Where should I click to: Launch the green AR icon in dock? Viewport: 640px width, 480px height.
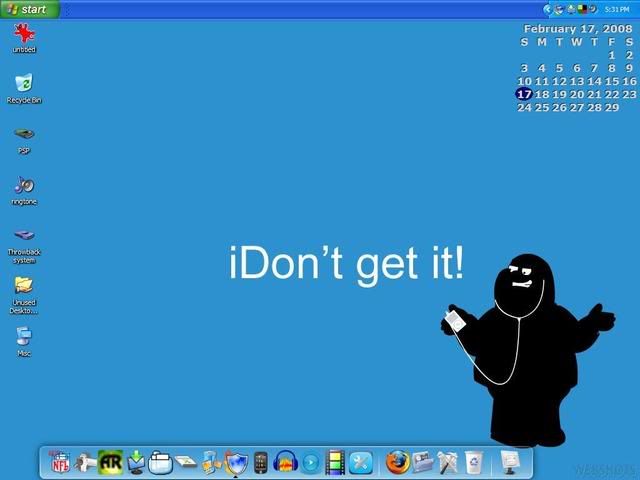pyautogui.click(x=110, y=462)
